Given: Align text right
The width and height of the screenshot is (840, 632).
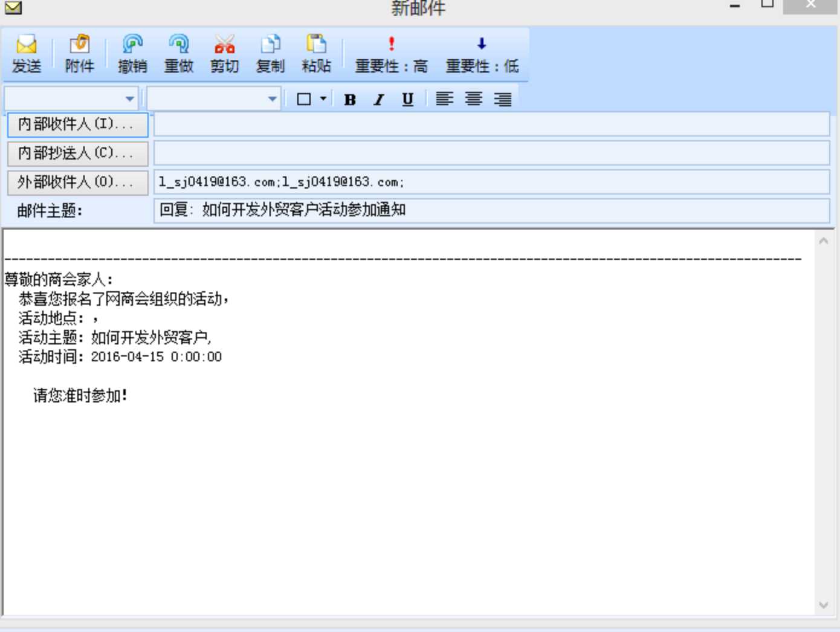Looking at the screenshot, I should (502, 98).
